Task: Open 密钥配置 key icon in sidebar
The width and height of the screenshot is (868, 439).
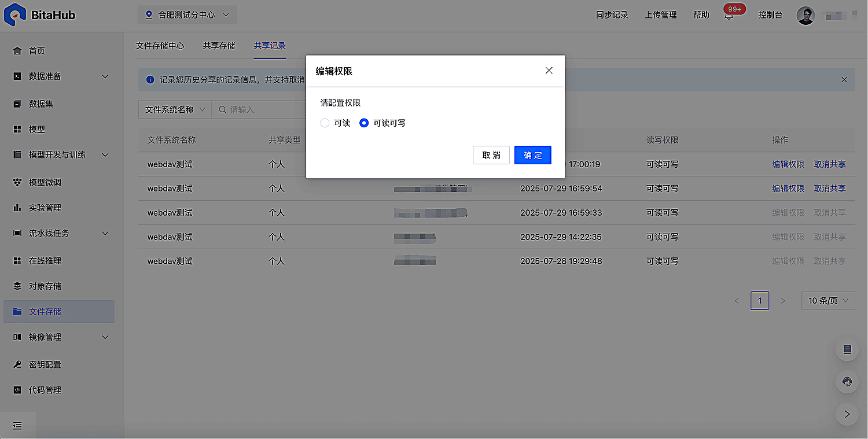Action: tap(17, 365)
